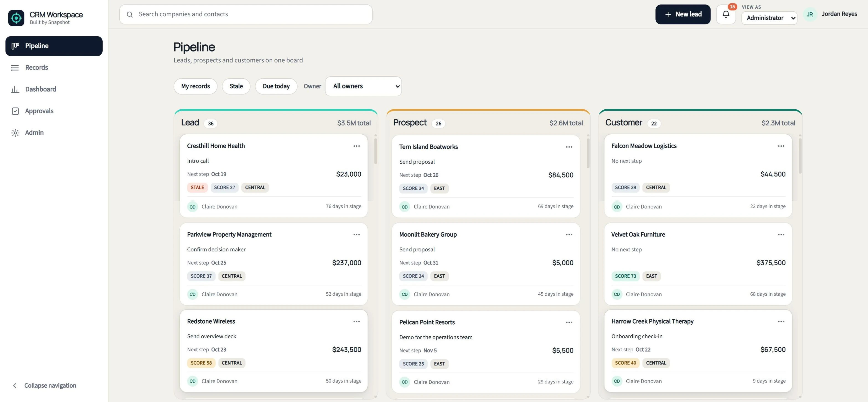Click the New lead button
Screen dimensions: 868x402
683,14
